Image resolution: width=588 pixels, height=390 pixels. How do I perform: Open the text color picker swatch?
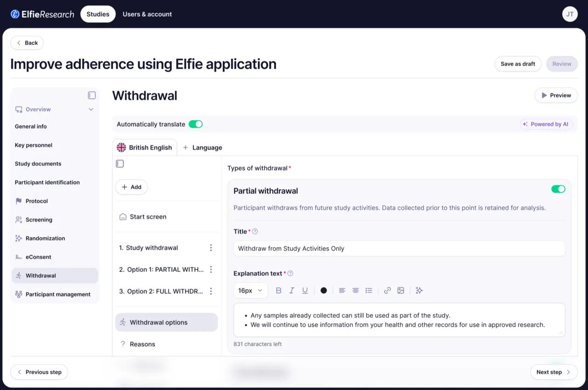324,290
